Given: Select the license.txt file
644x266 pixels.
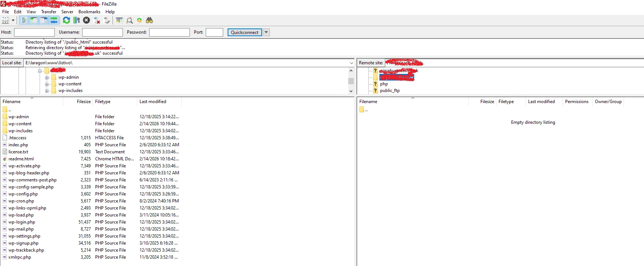Looking at the screenshot, I should click(x=18, y=152).
